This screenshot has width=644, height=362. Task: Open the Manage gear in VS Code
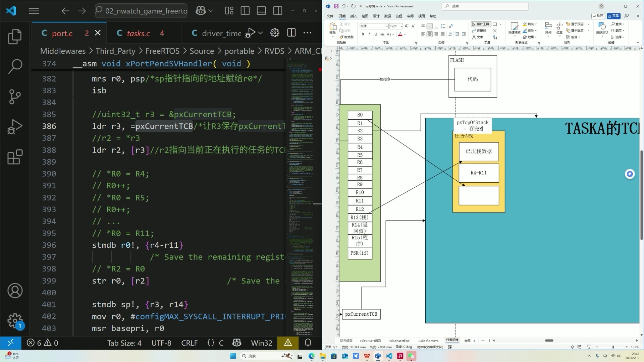click(15, 321)
